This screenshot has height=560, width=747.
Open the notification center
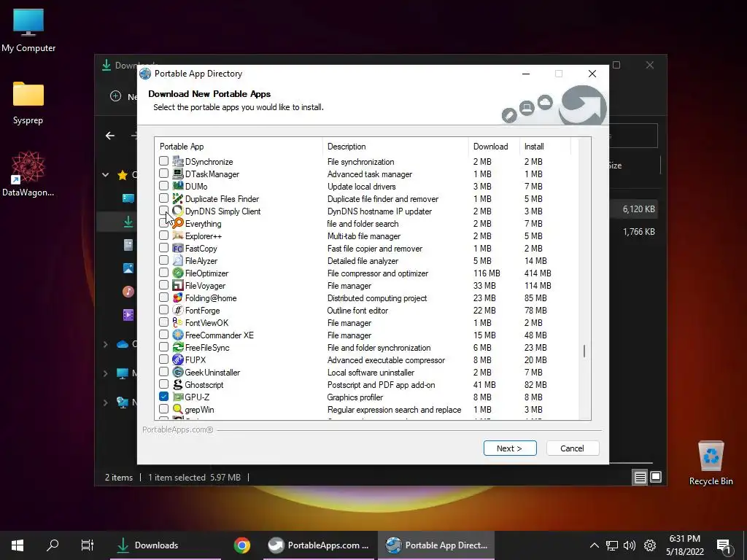click(724, 545)
